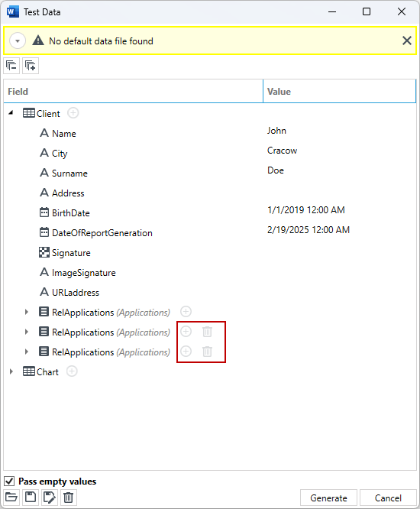Minimize the Test Data window
Screen dimensions: 420x509
[332, 11]
